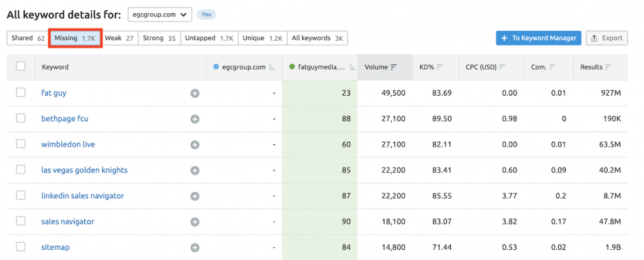Sort by fatguymedia column sort icon
644x260 pixels.
coord(353,67)
